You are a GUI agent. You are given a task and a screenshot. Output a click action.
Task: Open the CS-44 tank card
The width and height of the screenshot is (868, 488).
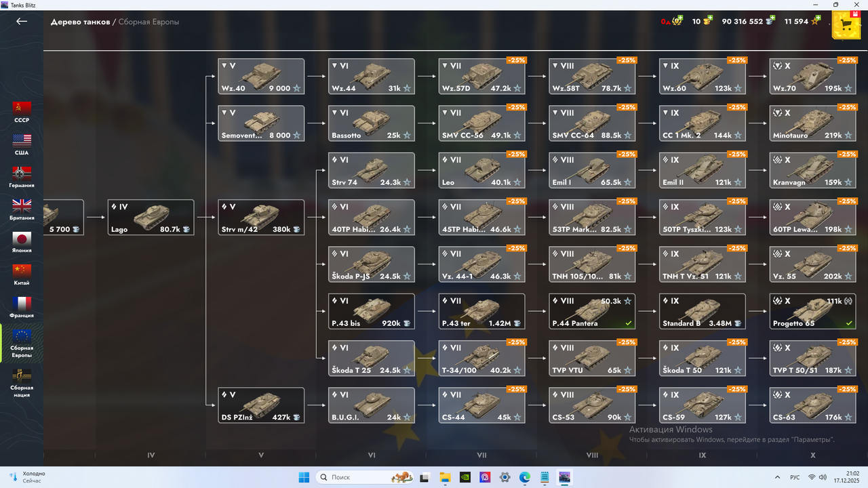click(x=481, y=405)
